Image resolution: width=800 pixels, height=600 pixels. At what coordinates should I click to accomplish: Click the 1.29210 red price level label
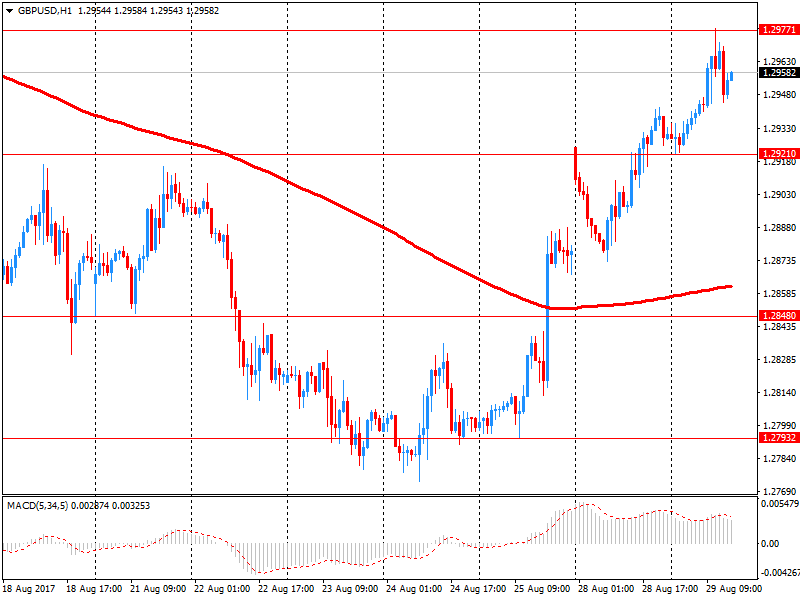coord(779,154)
